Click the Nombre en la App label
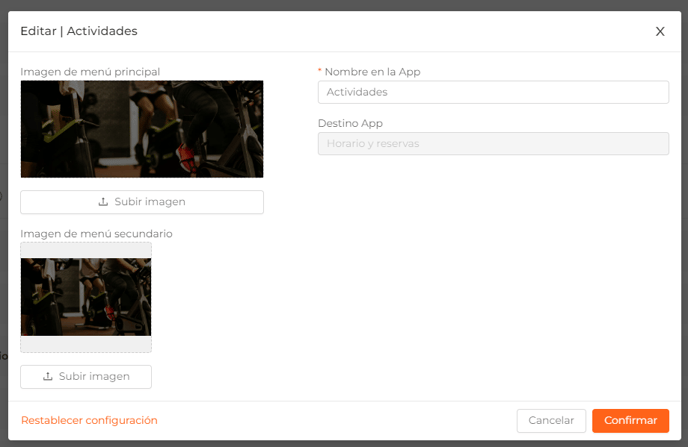This screenshot has height=447, width=688. (373, 72)
